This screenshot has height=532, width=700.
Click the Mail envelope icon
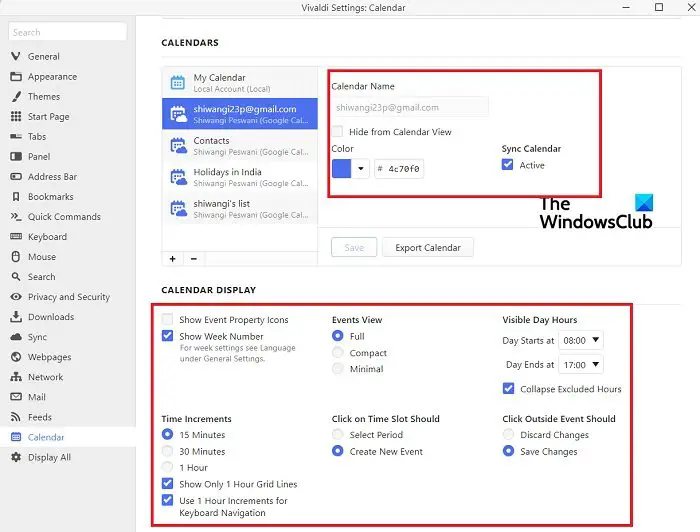click(x=16, y=397)
